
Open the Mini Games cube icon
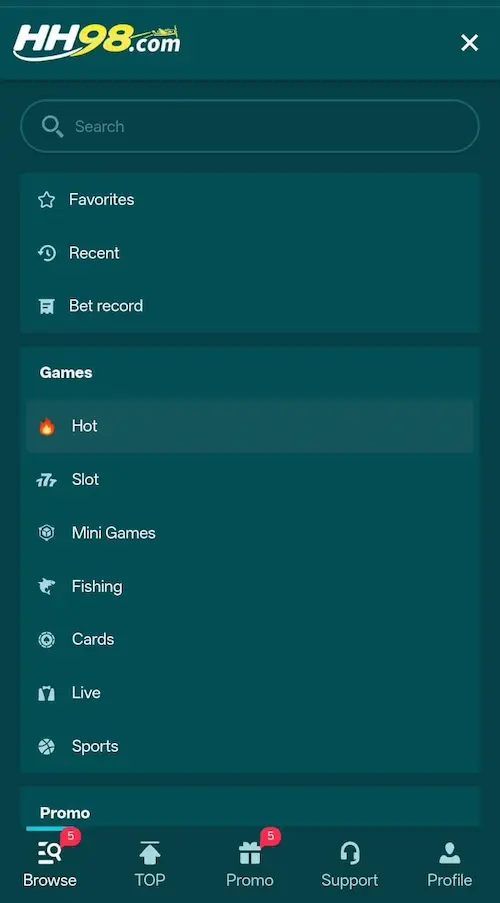47,533
